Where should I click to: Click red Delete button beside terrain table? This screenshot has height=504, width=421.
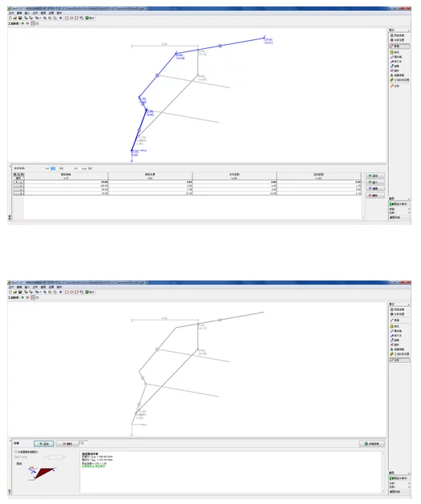pyautogui.click(x=375, y=196)
